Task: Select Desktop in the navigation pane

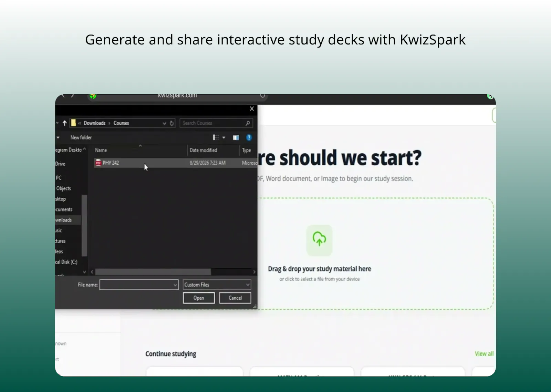Action: coord(61,199)
